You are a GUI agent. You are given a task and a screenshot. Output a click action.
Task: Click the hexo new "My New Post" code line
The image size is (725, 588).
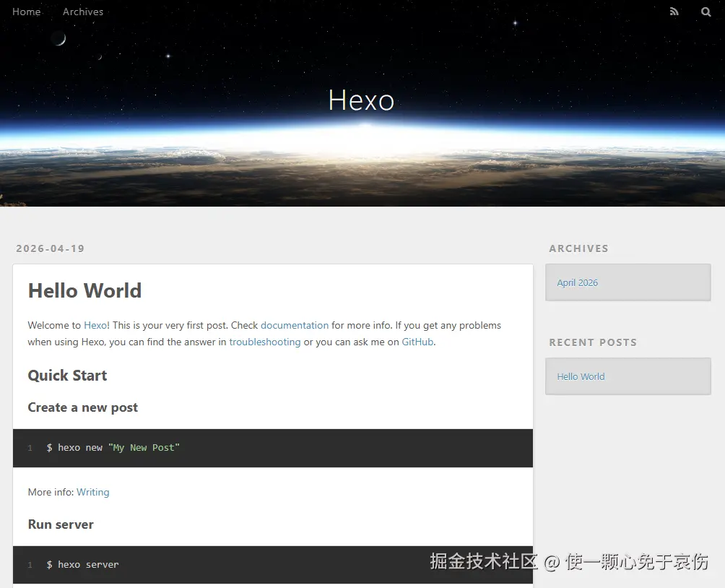pos(113,447)
